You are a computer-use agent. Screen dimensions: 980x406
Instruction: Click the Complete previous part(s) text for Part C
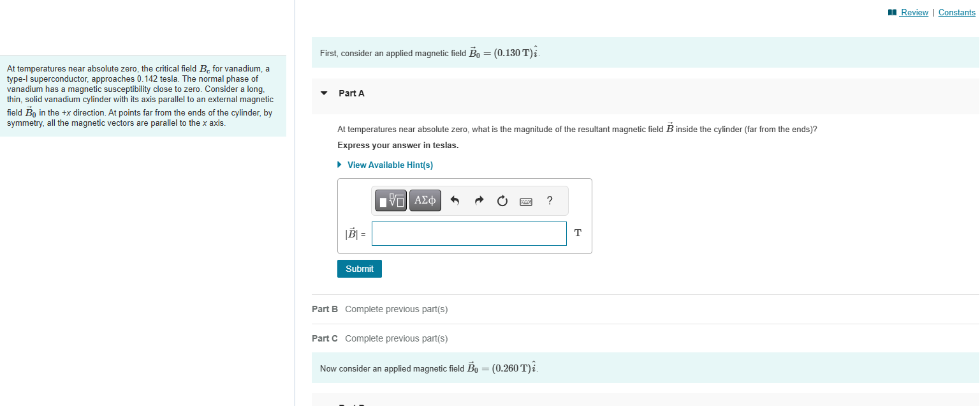click(x=395, y=338)
